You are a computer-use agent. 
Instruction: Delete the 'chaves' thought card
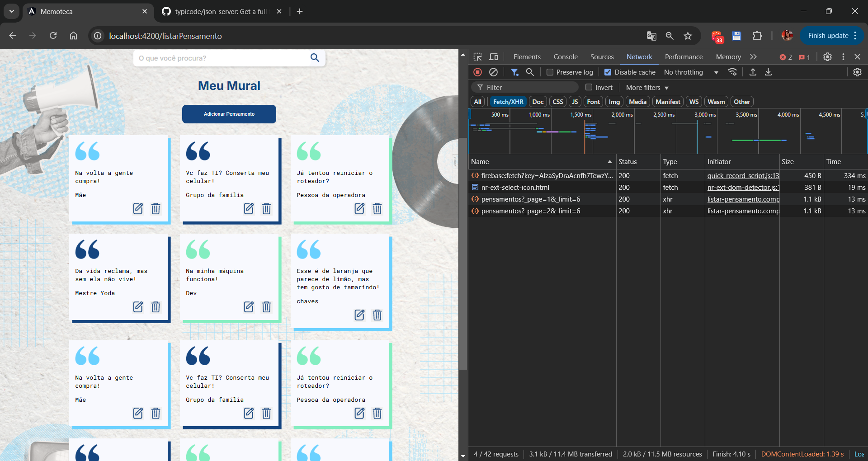click(x=377, y=315)
